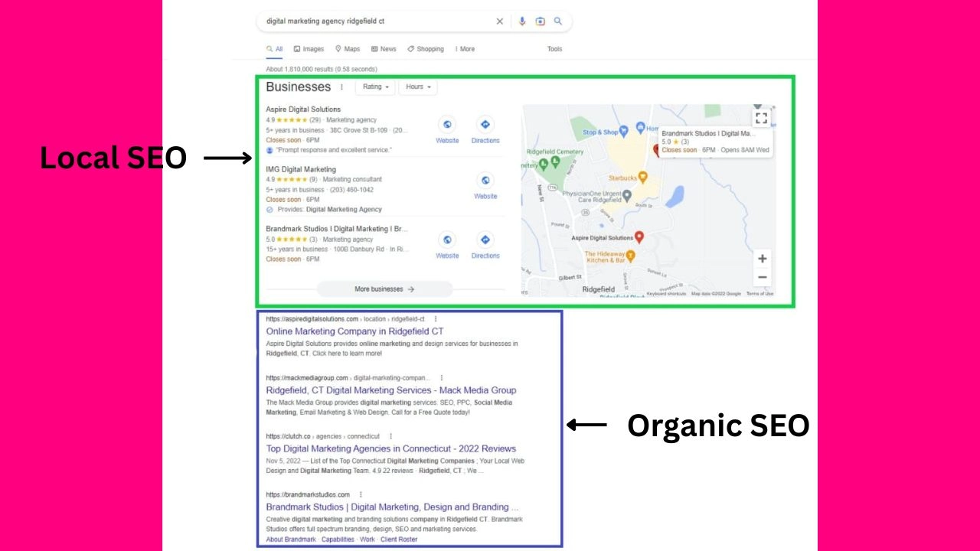Open Website icon for Brandmark Studios listing

447,240
